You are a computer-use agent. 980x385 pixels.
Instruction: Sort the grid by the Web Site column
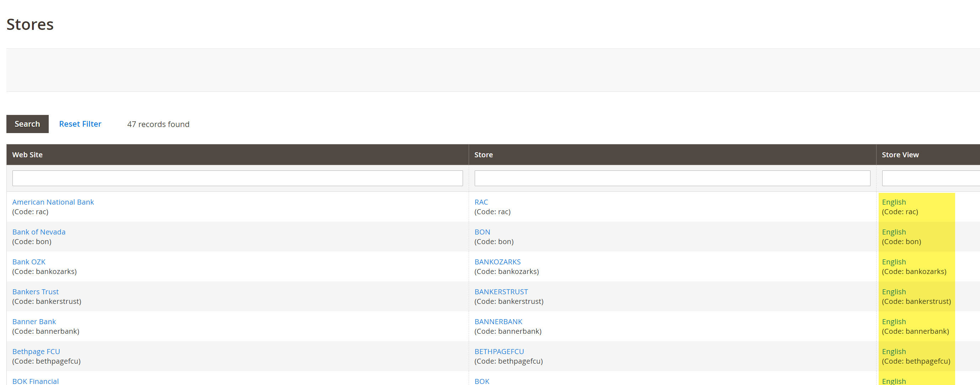coord(27,155)
